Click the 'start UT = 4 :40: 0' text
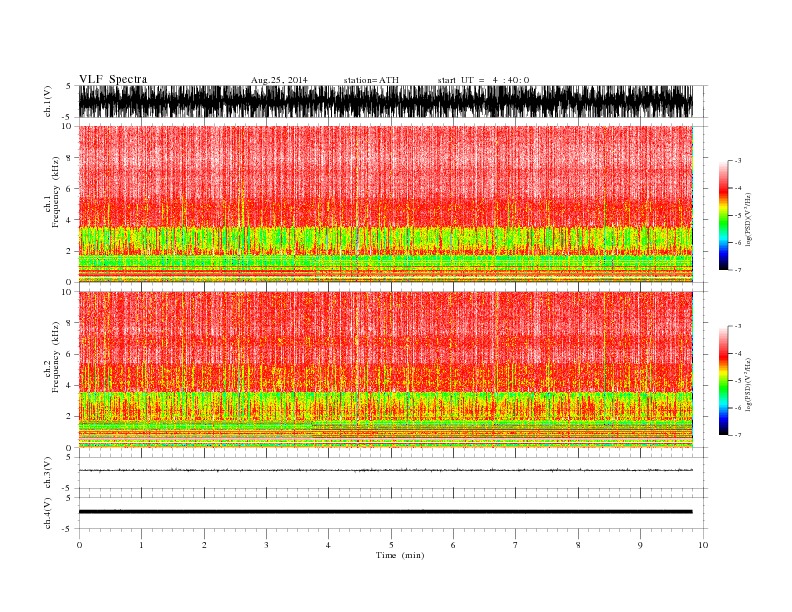The width and height of the screenshot is (792, 612). pos(483,80)
